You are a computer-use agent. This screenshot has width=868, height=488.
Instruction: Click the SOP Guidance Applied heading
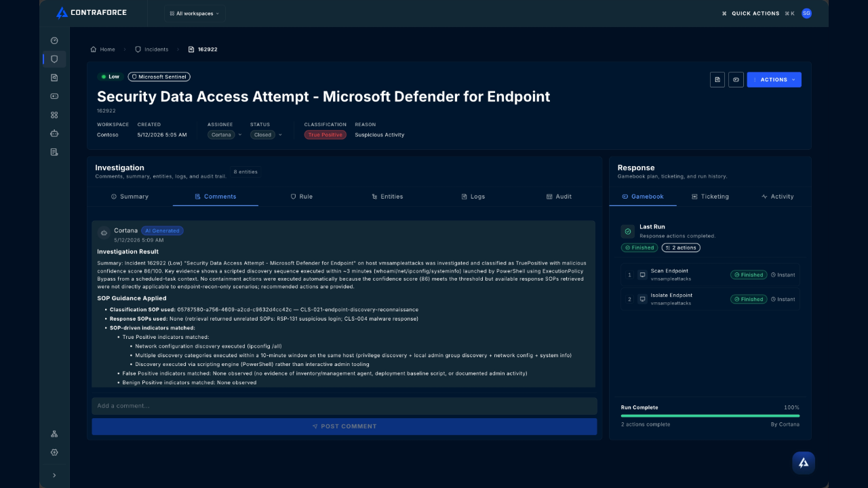[132, 298]
